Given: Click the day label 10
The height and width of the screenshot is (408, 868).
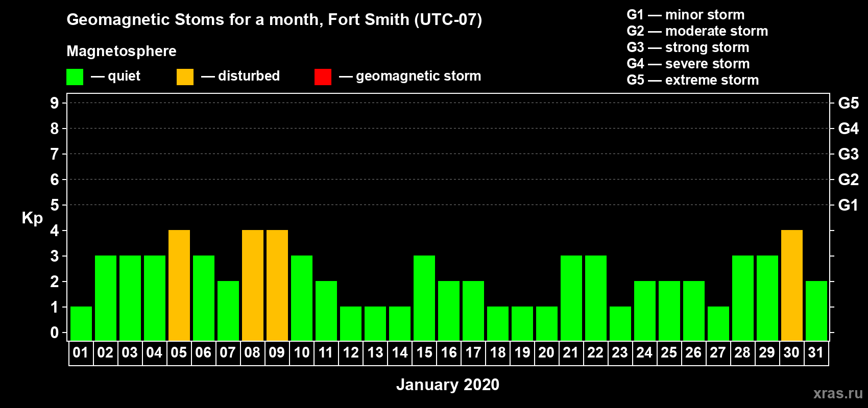Looking at the screenshot, I should [302, 353].
